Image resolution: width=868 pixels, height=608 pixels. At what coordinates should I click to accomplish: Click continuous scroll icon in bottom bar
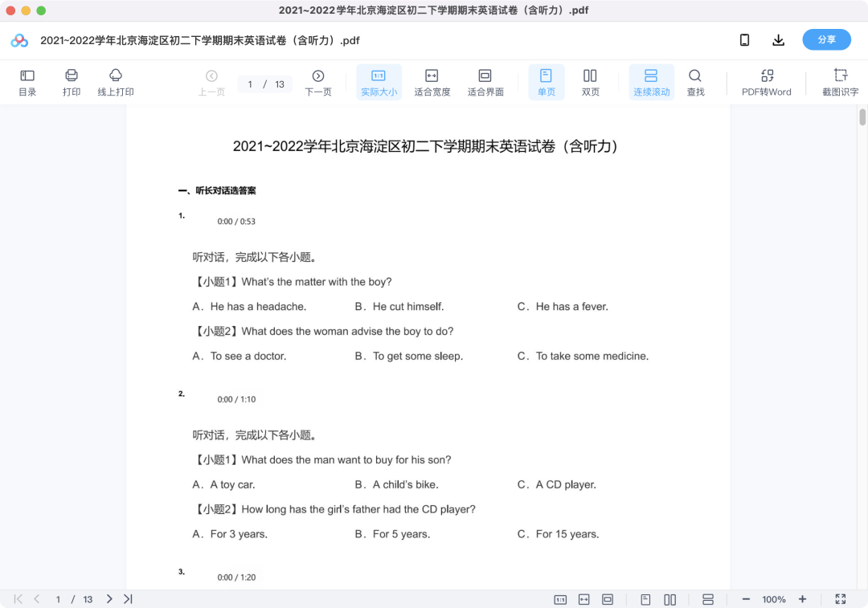pyautogui.click(x=708, y=600)
